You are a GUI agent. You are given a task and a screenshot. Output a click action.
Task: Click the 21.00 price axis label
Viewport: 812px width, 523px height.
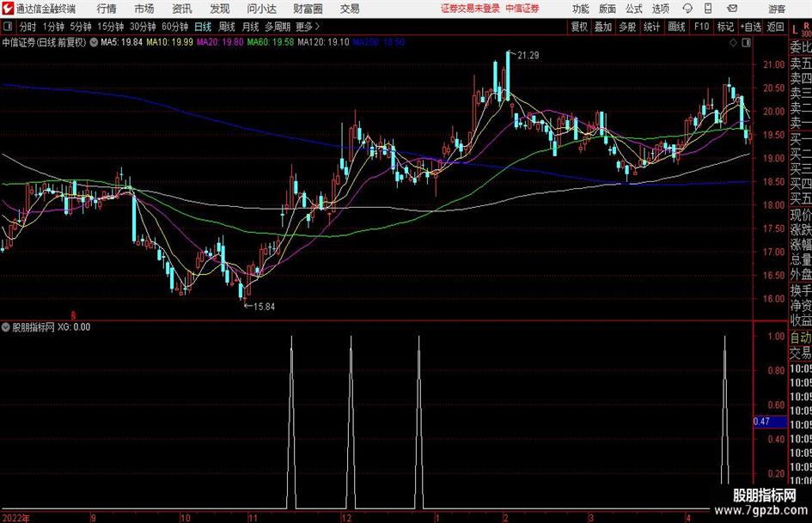pyautogui.click(x=773, y=64)
